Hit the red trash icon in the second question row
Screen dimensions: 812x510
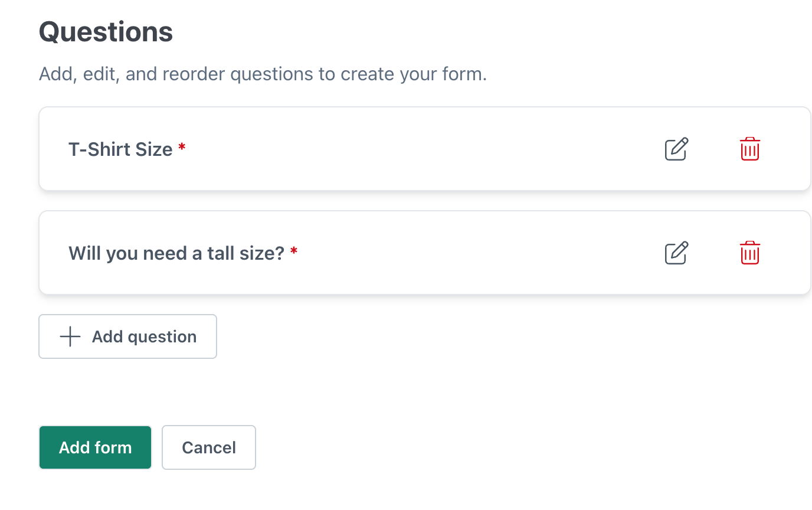749,253
